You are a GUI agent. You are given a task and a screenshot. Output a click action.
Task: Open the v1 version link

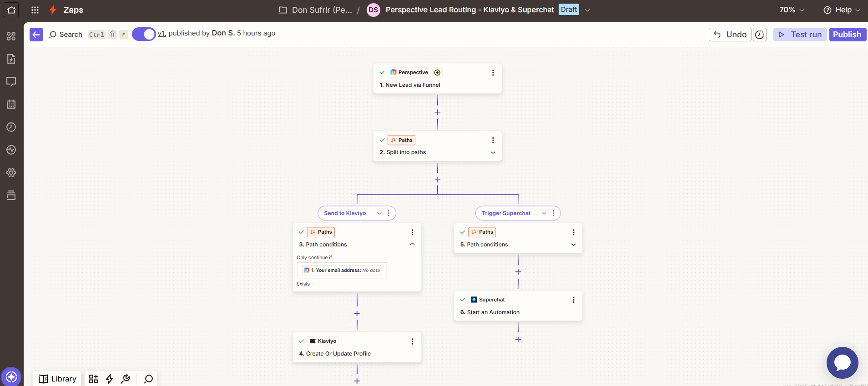(161, 33)
